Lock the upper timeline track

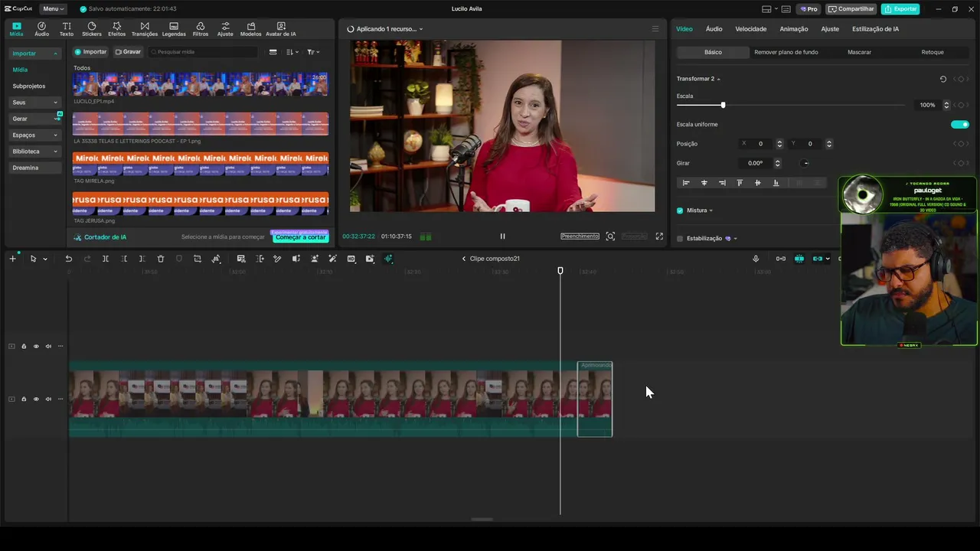pos(24,347)
